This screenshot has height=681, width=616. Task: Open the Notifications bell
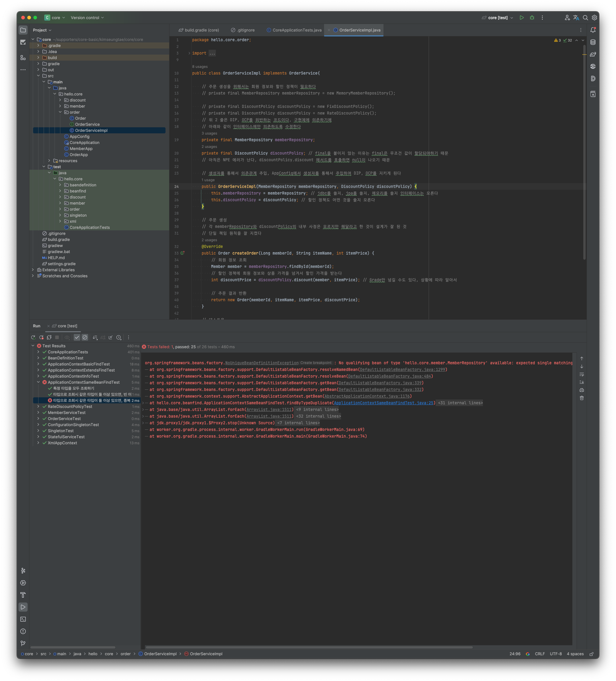tap(593, 30)
